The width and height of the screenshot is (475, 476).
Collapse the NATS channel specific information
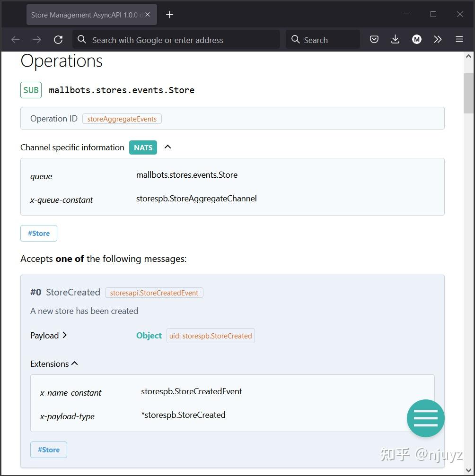(x=167, y=147)
